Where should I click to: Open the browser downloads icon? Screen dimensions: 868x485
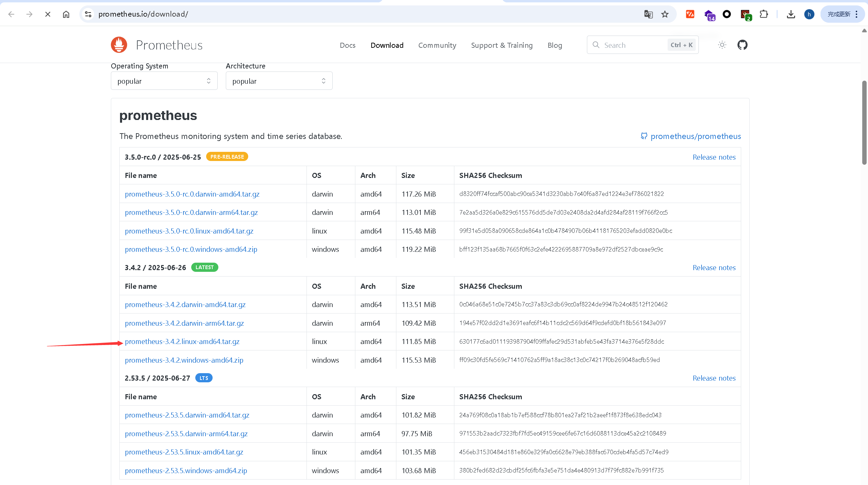pyautogui.click(x=791, y=14)
